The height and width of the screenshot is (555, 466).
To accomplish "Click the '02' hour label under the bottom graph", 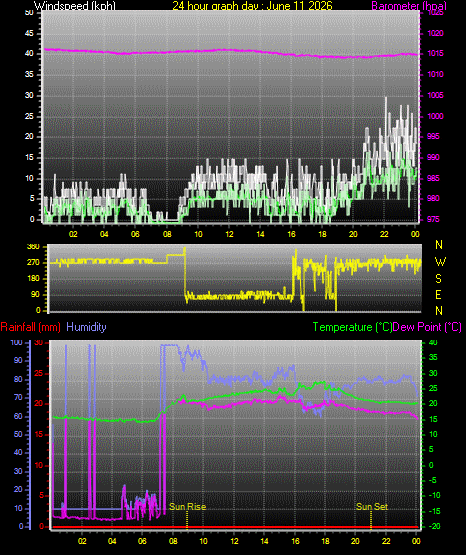I will click(x=82, y=541).
